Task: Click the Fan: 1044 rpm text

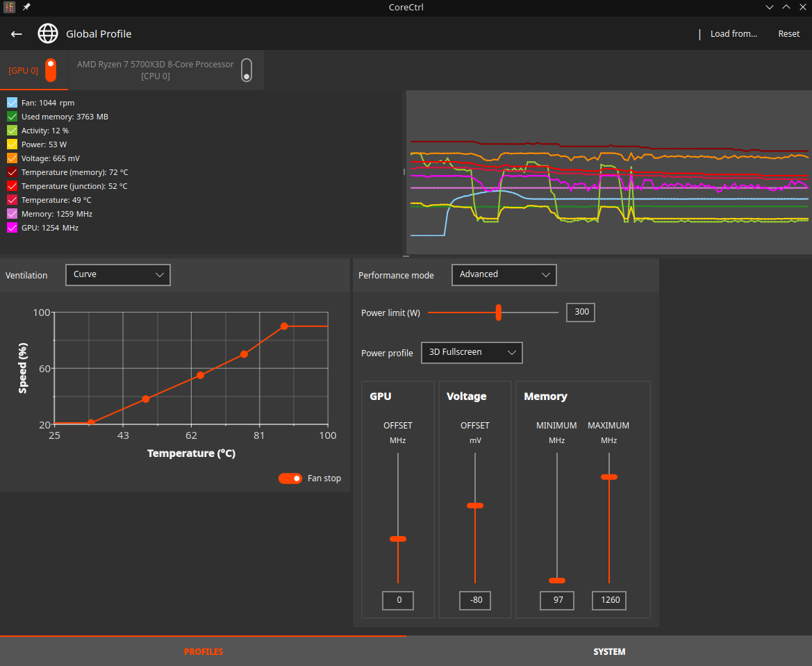Action: pos(48,103)
